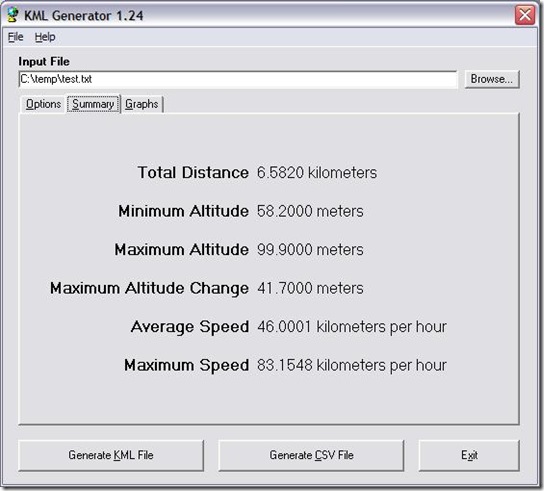
Task: Click the Input File label
Action: click(x=44, y=61)
